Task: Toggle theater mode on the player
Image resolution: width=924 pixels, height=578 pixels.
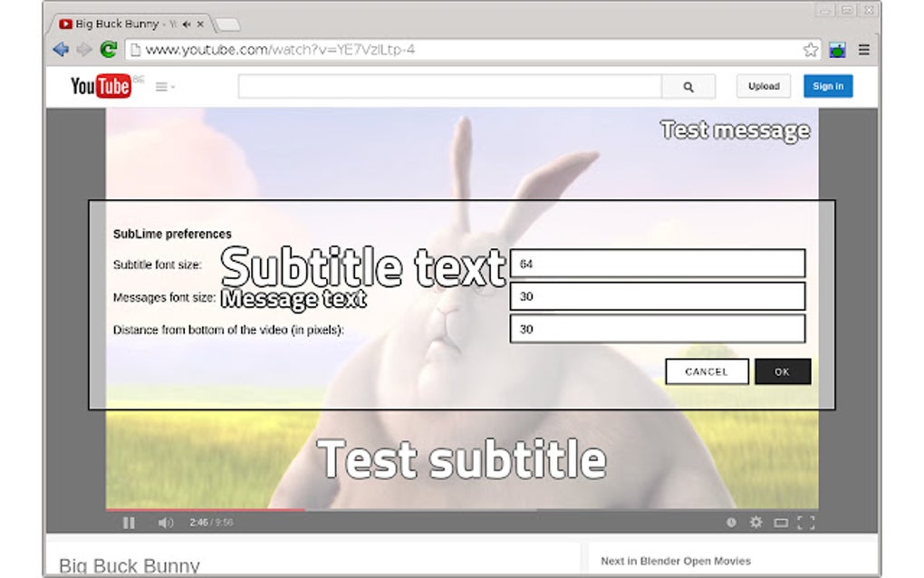Action: (781, 522)
